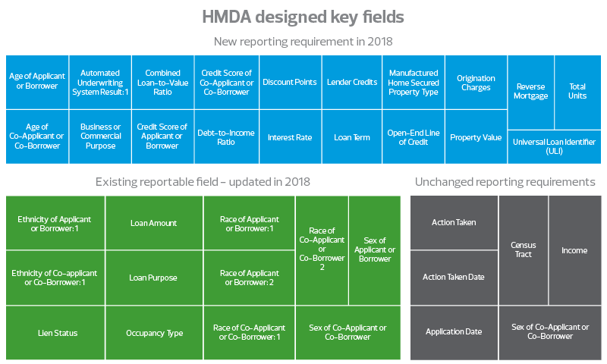Click the Total Units blue tile
The height and width of the screenshot is (364, 607).
click(577, 92)
